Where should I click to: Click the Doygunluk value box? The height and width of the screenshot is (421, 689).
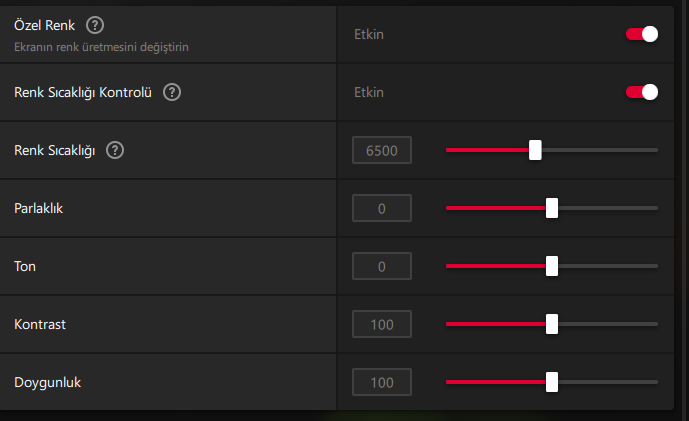click(381, 382)
